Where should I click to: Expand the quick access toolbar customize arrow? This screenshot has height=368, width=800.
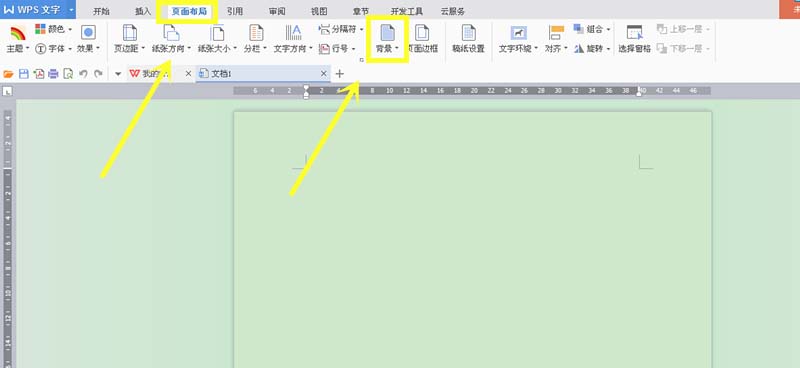point(118,74)
